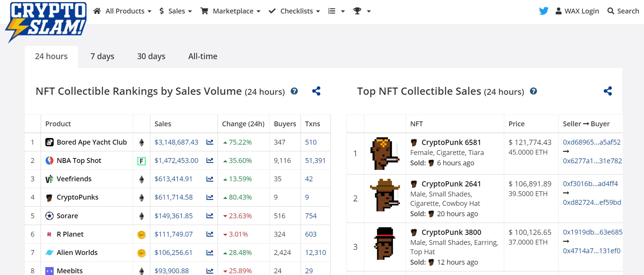This screenshot has height=275, width=644.
Task: Open transactions count 510
Action: [311, 142]
